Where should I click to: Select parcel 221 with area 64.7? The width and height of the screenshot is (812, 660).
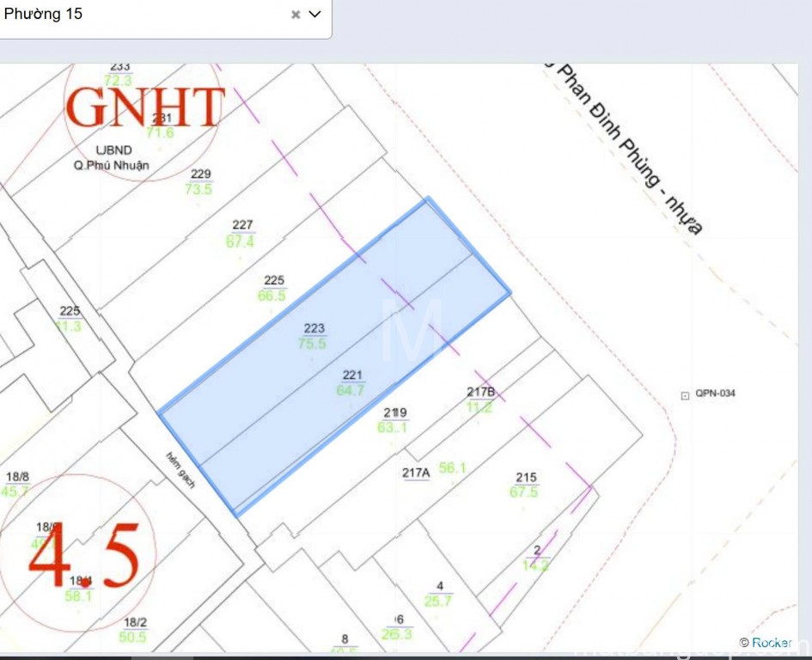[x=352, y=382]
